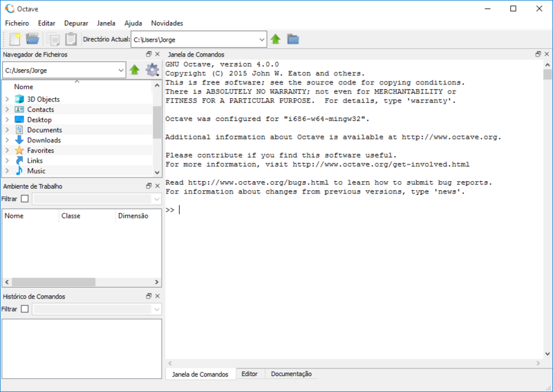Click workspace scrollbar right arrow

pos(157,282)
